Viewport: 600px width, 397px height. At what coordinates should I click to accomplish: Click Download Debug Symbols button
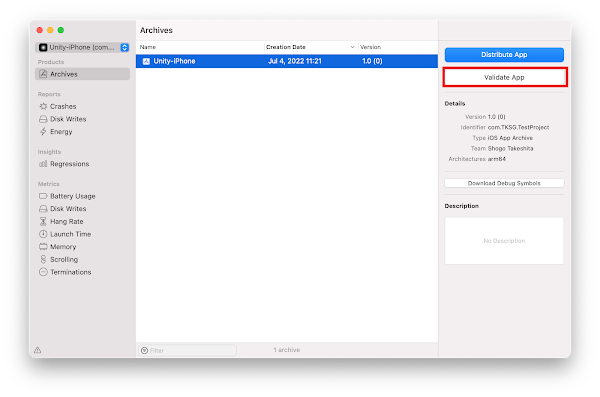click(504, 183)
